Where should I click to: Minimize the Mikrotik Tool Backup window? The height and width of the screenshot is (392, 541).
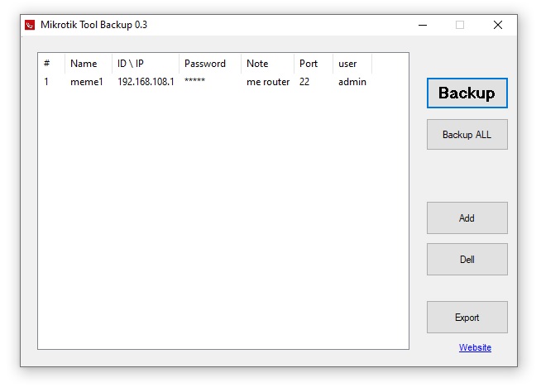pos(423,25)
